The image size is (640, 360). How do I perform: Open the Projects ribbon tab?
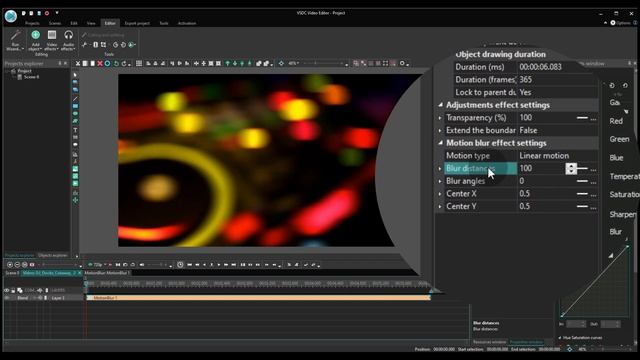pos(32,23)
